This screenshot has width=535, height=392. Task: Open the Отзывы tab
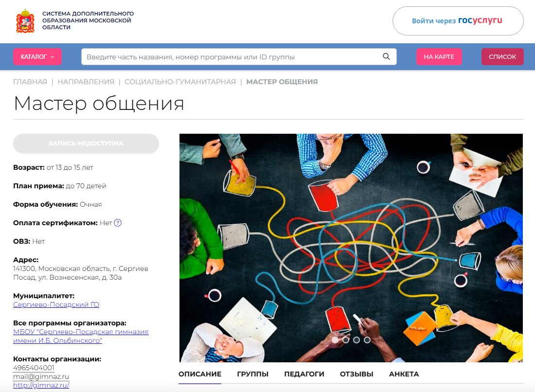[357, 374]
